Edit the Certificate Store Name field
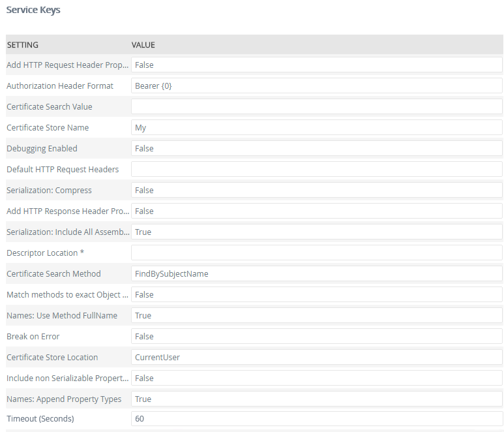Image resolution: width=504 pixels, height=432 pixels. [317, 128]
